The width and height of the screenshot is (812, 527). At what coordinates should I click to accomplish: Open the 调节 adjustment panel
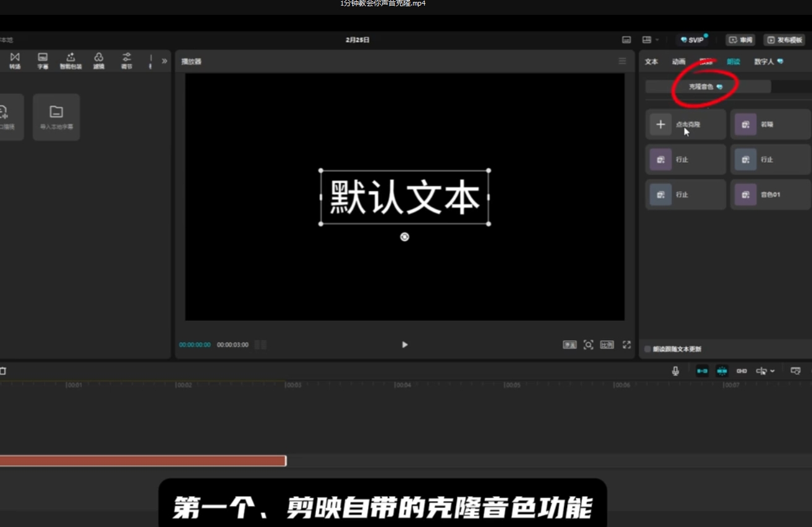127,60
